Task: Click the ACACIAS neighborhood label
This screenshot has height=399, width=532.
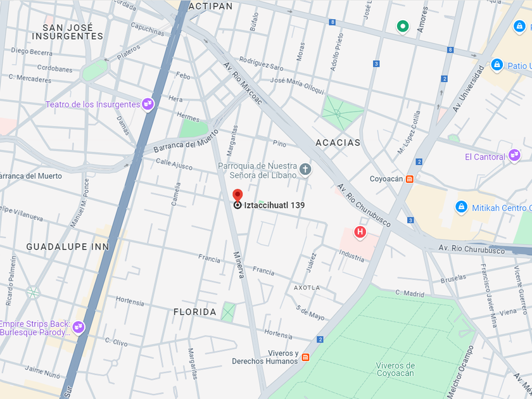Action: [338, 143]
